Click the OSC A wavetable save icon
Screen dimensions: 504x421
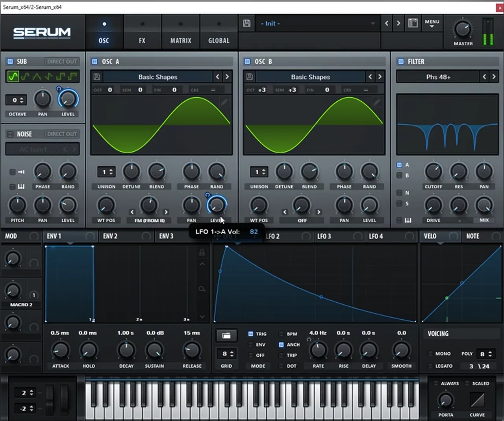click(x=97, y=77)
